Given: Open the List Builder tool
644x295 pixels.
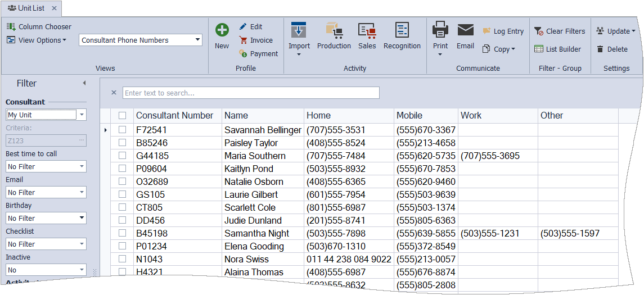Looking at the screenshot, I should tap(557, 49).
